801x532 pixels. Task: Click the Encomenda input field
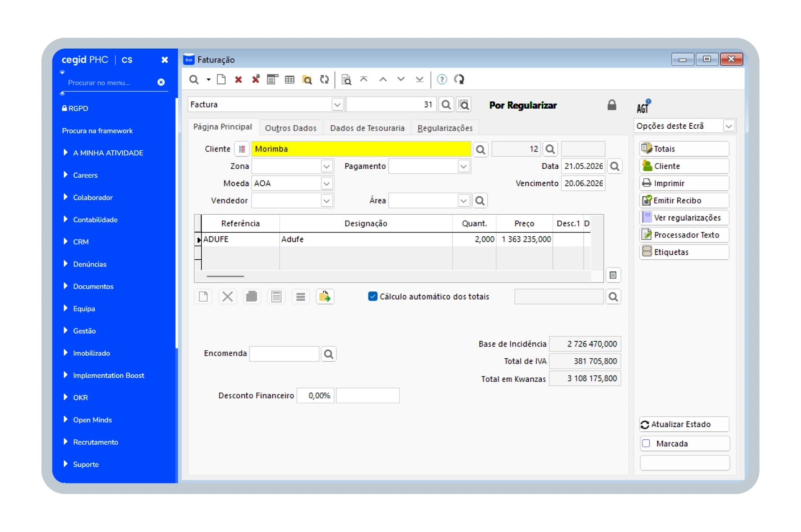pyautogui.click(x=284, y=354)
